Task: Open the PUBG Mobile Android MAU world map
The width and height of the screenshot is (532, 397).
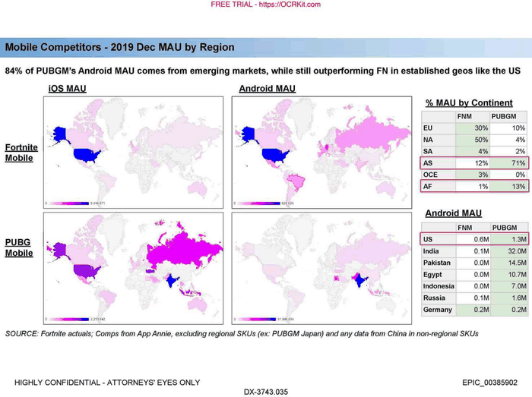Action: tap(321, 268)
